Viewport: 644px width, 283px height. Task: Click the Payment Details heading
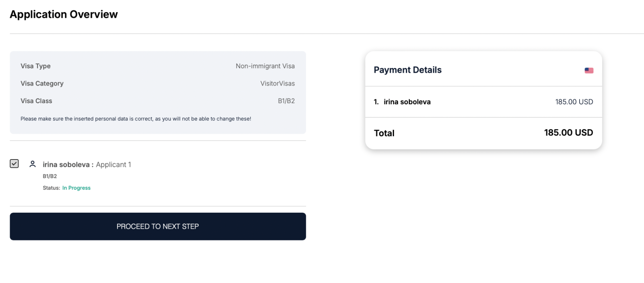(x=408, y=70)
